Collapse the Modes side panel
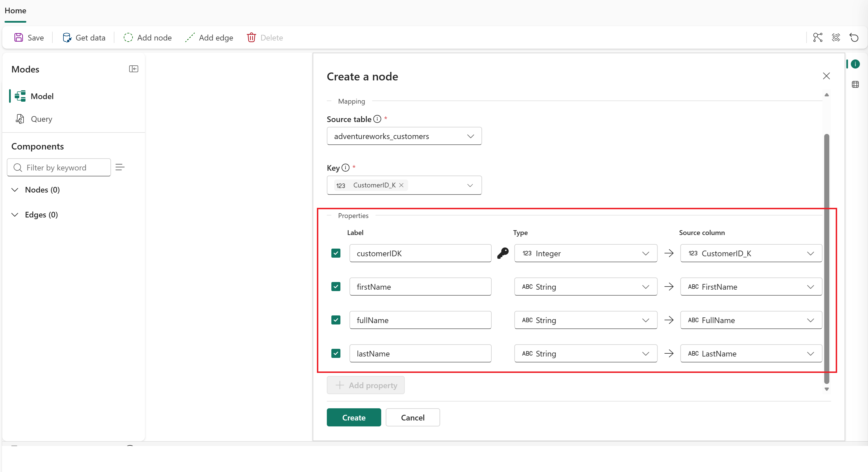This screenshot has height=472, width=868. [x=133, y=69]
